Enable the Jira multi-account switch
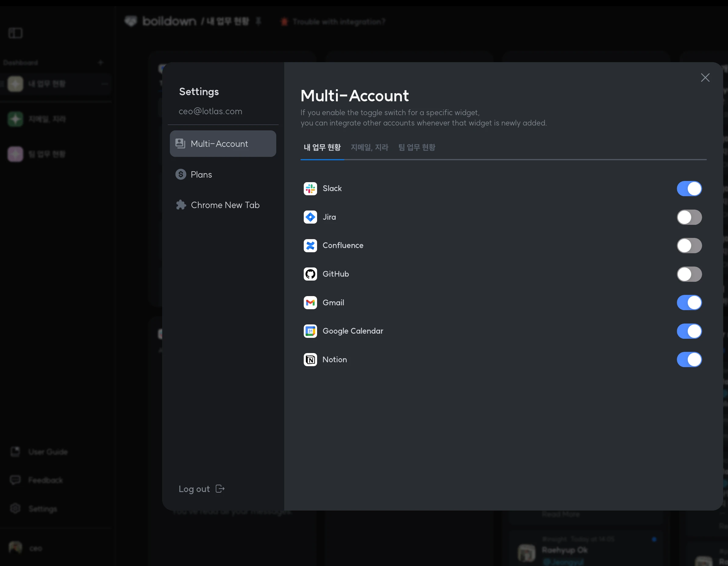728x566 pixels. pos(689,217)
